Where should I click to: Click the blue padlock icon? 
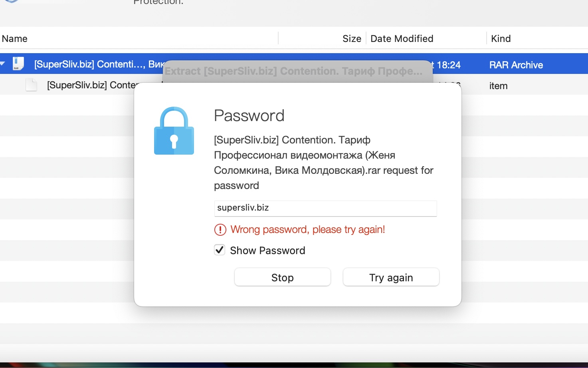click(174, 131)
